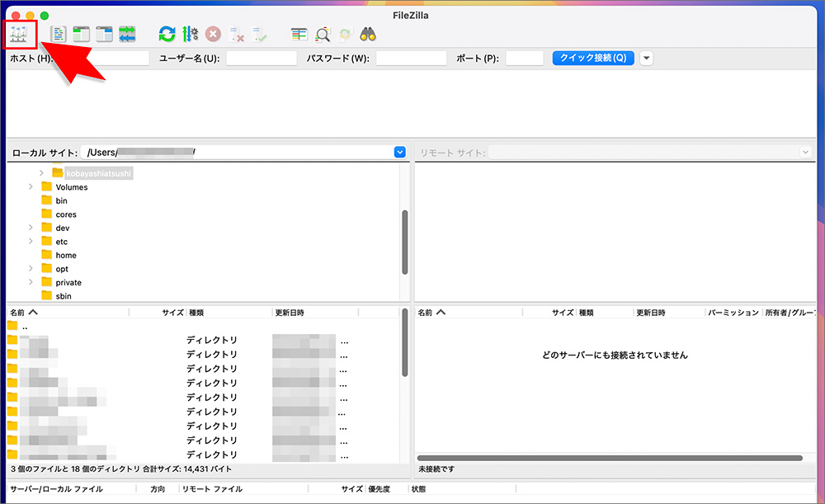The width and height of the screenshot is (825, 504).
Task: Click the local directory tree vertical scrollbar
Action: click(x=404, y=242)
